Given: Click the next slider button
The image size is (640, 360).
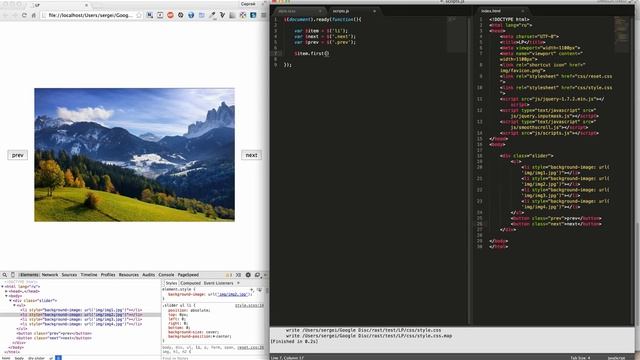Looking at the screenshot, I should [x=251, y=155].
